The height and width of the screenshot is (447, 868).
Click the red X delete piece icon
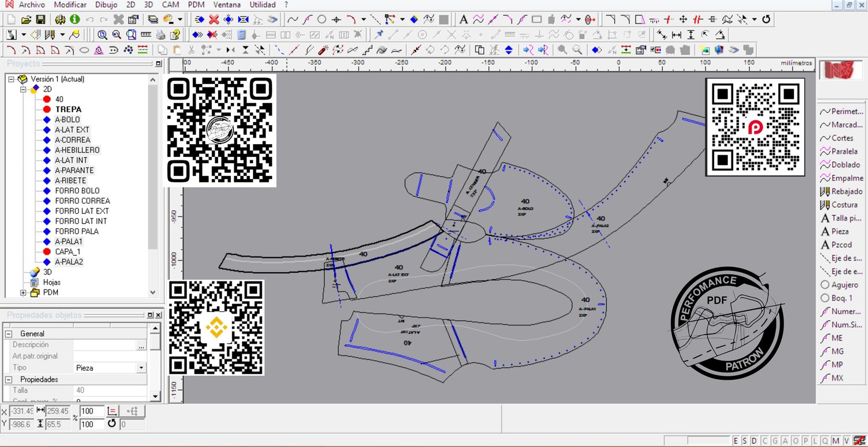214,20
